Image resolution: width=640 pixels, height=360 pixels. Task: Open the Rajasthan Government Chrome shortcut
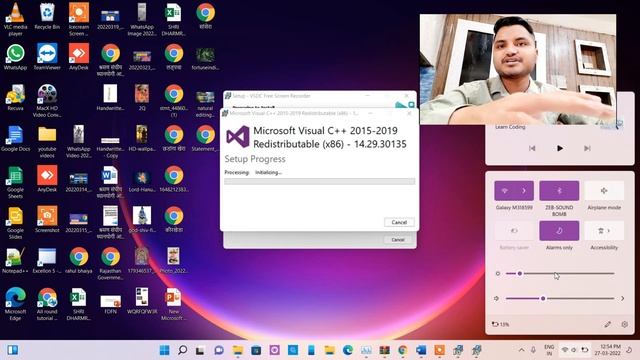click(x=110, y=263)
